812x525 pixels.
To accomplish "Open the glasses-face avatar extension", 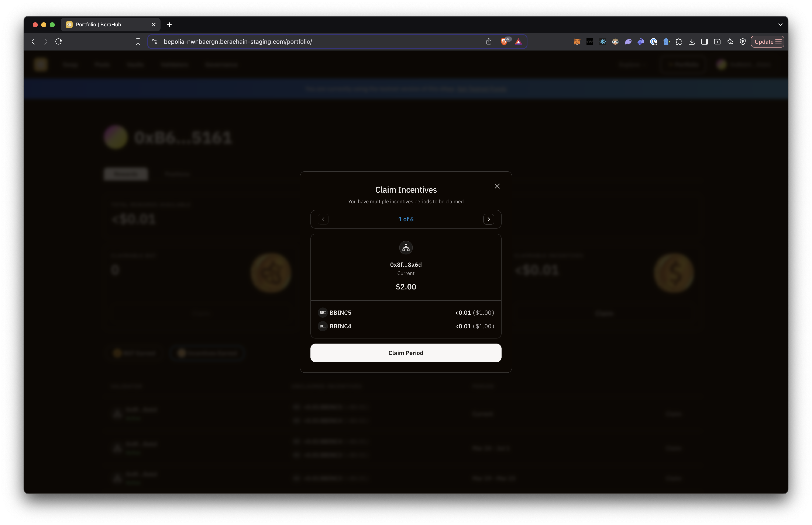I will (615, 42).
